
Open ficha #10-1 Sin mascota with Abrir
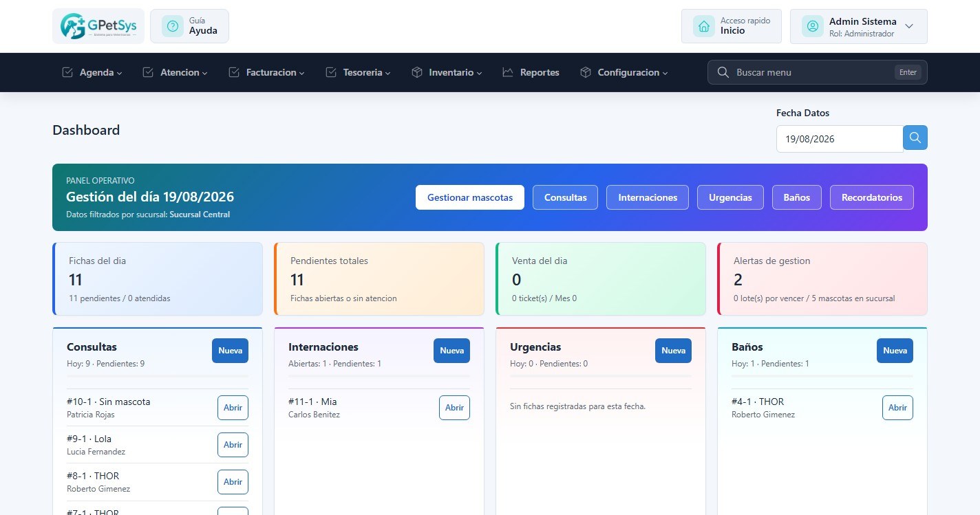233,408
